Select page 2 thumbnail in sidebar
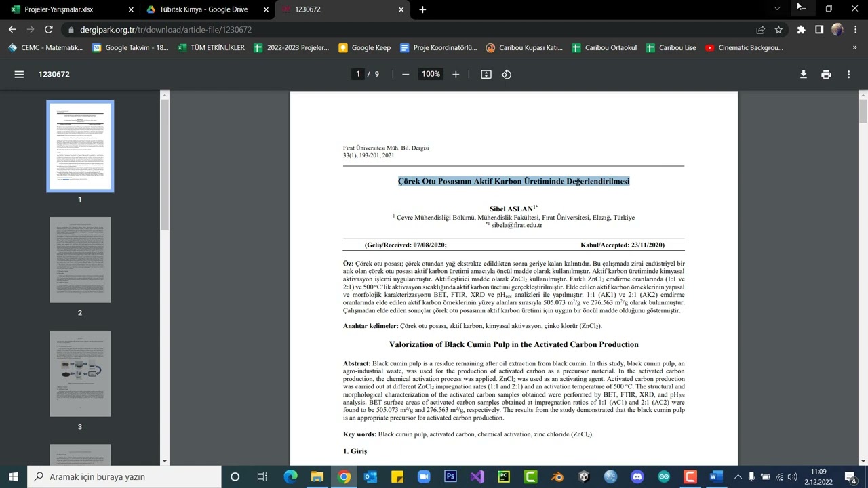The height and width of the screenshot is (488, 868). 80,260
